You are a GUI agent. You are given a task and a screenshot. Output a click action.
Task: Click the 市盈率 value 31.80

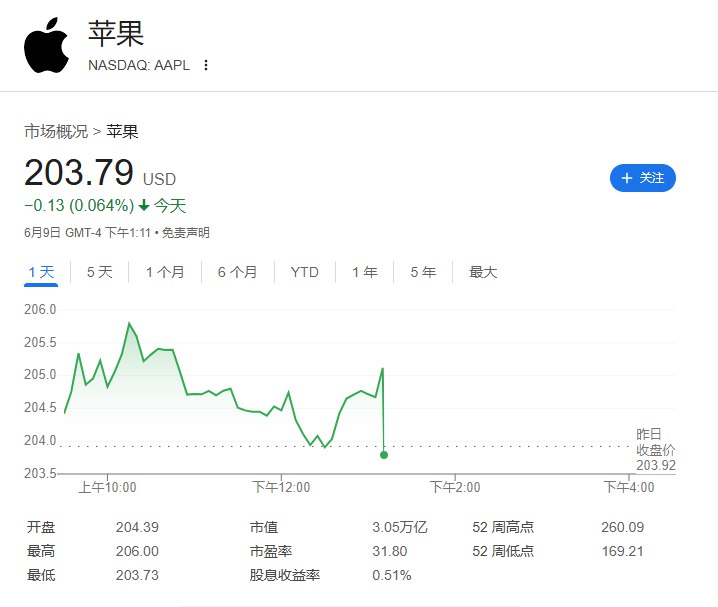point(390,551)
